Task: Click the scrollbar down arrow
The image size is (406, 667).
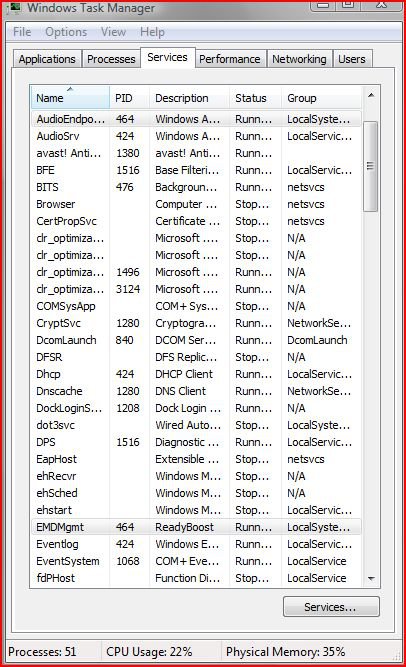Action: (x=371, y=579)
